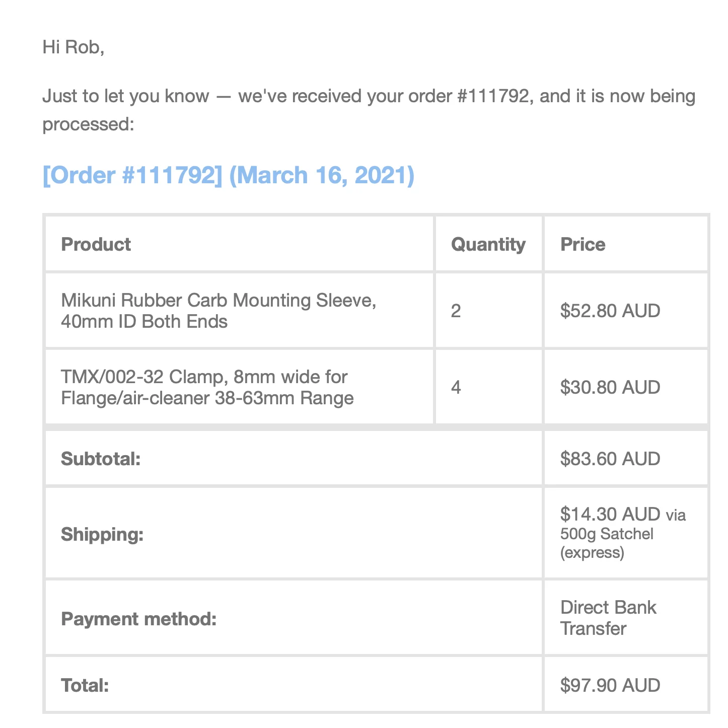
Task: Click the 'Hi Rob,' greeting text
Action: pos(73,47)
